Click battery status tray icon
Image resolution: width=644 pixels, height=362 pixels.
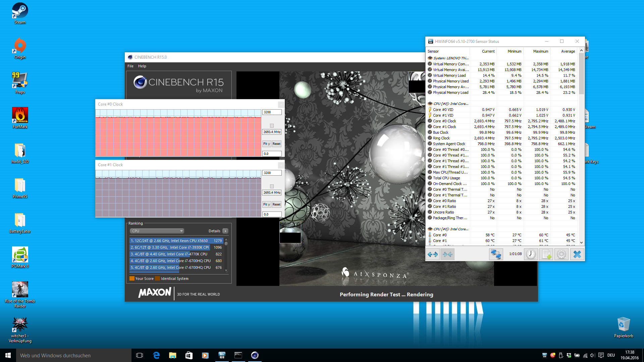(x=577, y=355)
